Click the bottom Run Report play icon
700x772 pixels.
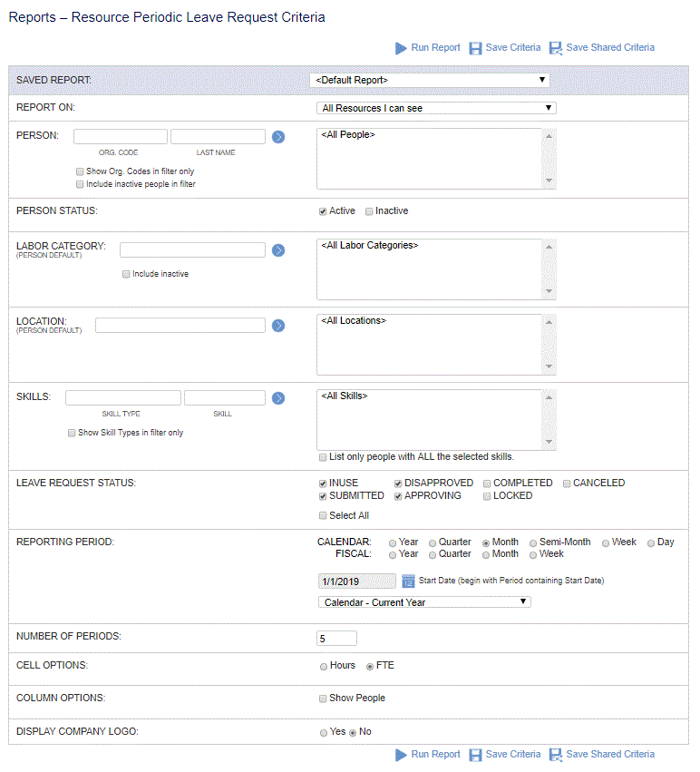tap(401, 754)
